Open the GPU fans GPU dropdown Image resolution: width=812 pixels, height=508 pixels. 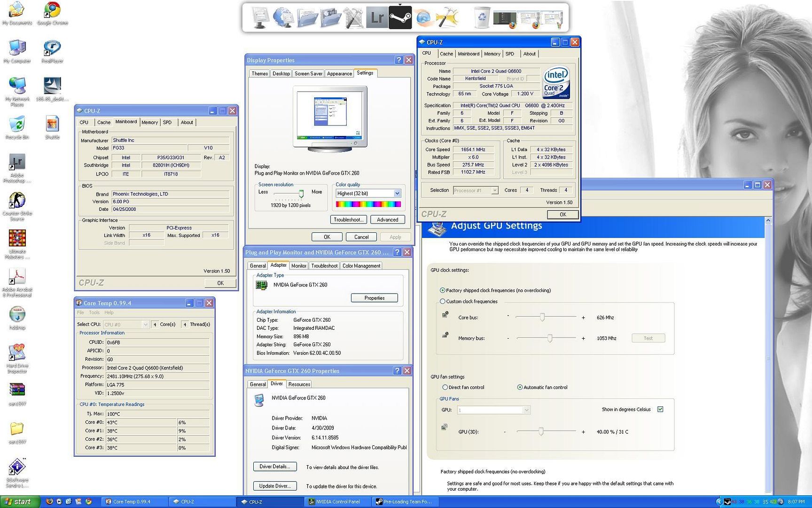[493, 410]
